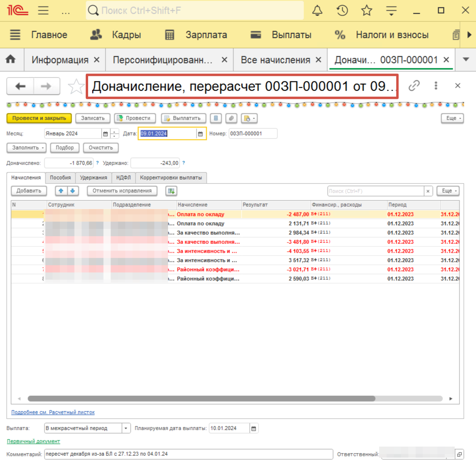Click Провести и закрыть button

(39, 118)
